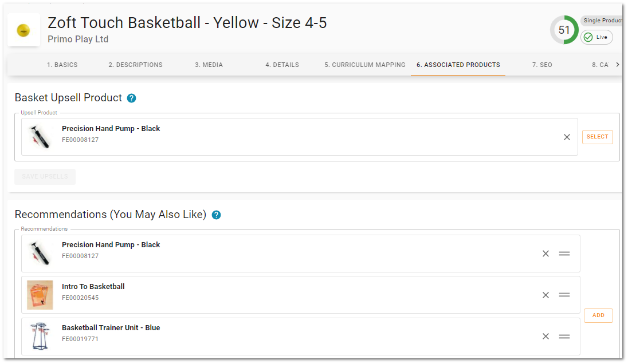Grab reorder handle for recommended Precision Hand Pump
The height and width of the screenshot is (364, 628).
[564, 254]
